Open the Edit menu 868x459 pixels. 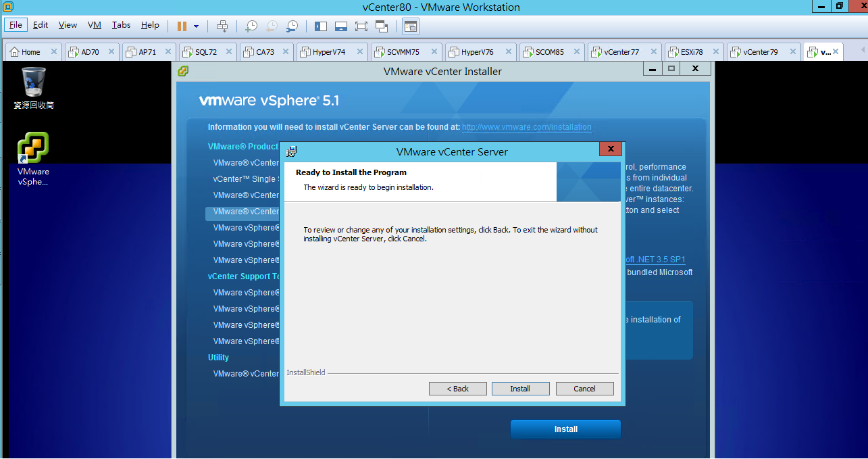pyautogui.click(x=41, y=25)
